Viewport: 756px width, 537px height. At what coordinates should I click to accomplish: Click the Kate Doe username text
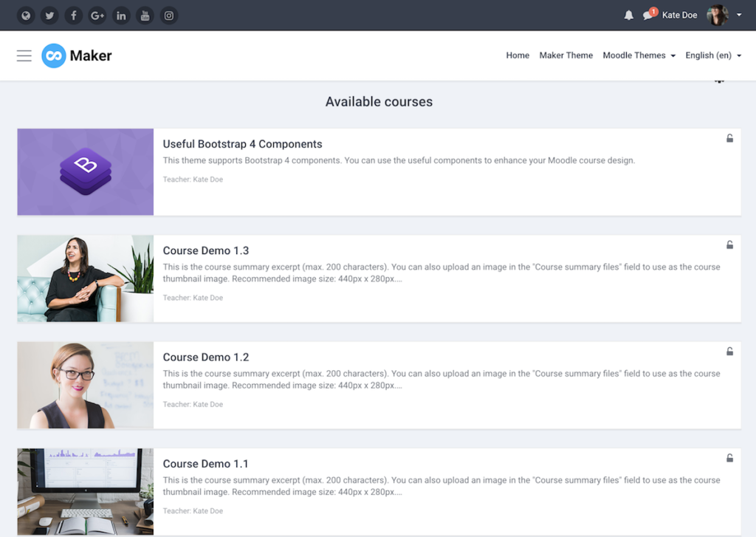click(679, 15)
